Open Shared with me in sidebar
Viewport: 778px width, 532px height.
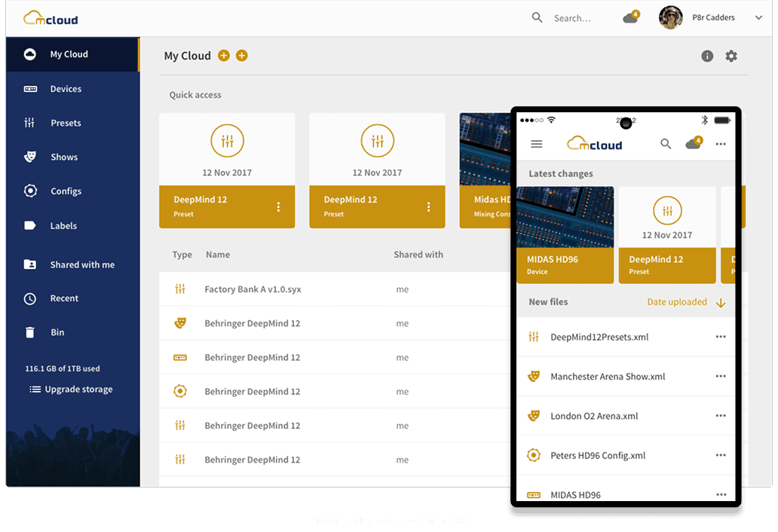point(72,264)
